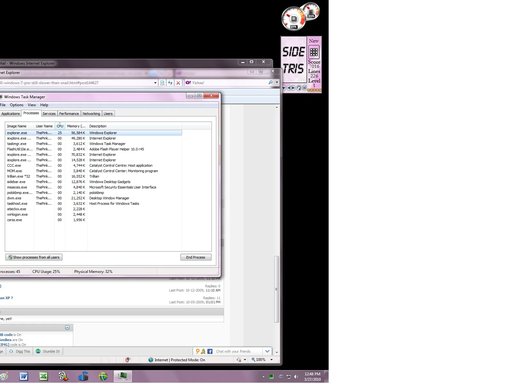
Task: Click the grid icon in SideTris gadget
Action: (x=314, y=52)
